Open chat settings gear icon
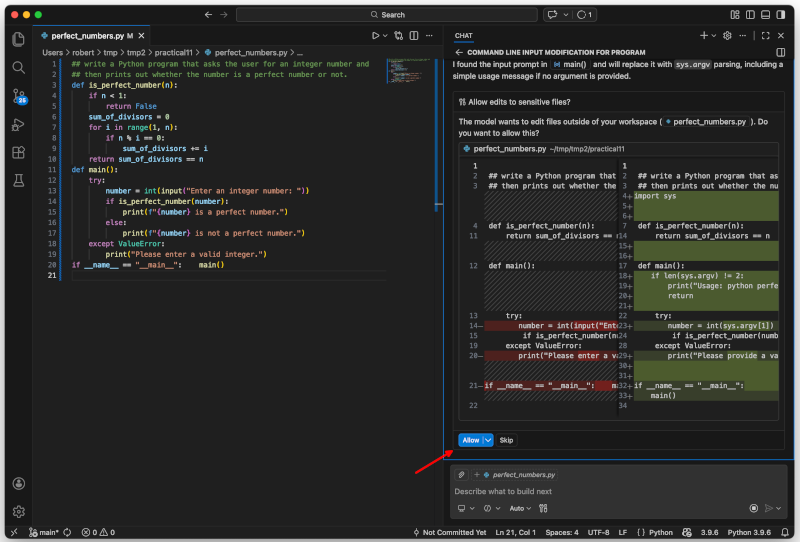Viewport: 800px width, 542px height. tap(727, 35)
